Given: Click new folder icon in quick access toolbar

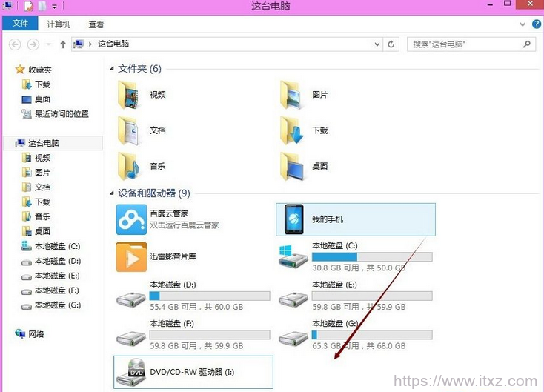Looking at the screenshot, I should tap(42, 6).
